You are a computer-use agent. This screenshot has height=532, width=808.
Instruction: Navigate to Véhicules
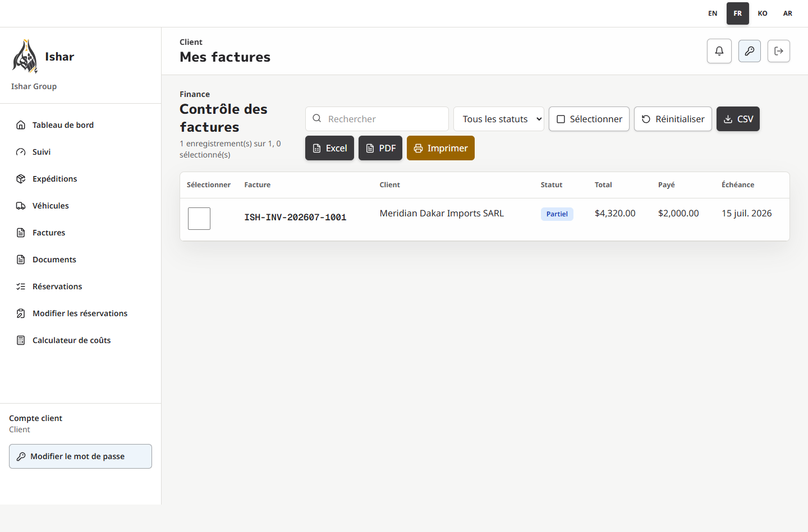click(x=80, y=206)
